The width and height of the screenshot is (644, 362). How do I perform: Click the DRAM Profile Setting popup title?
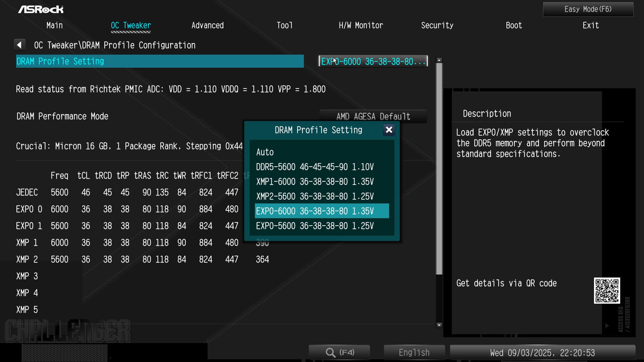point(318,130)
